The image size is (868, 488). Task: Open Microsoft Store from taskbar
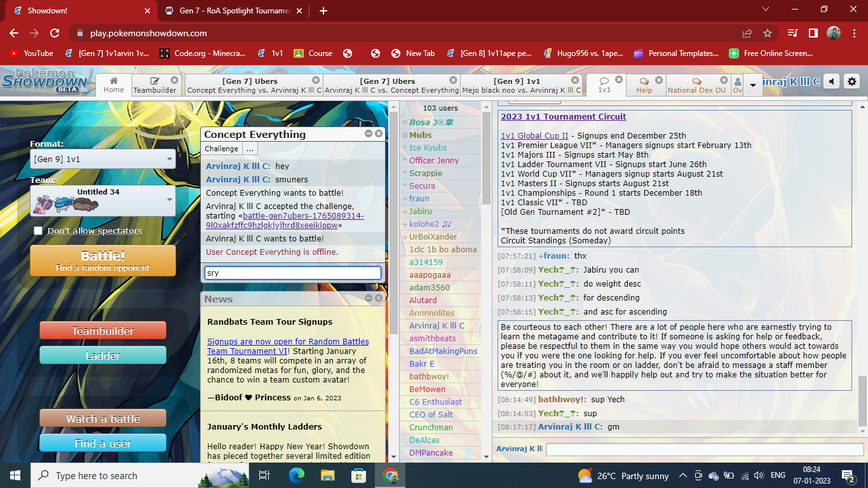click(358, 475)
